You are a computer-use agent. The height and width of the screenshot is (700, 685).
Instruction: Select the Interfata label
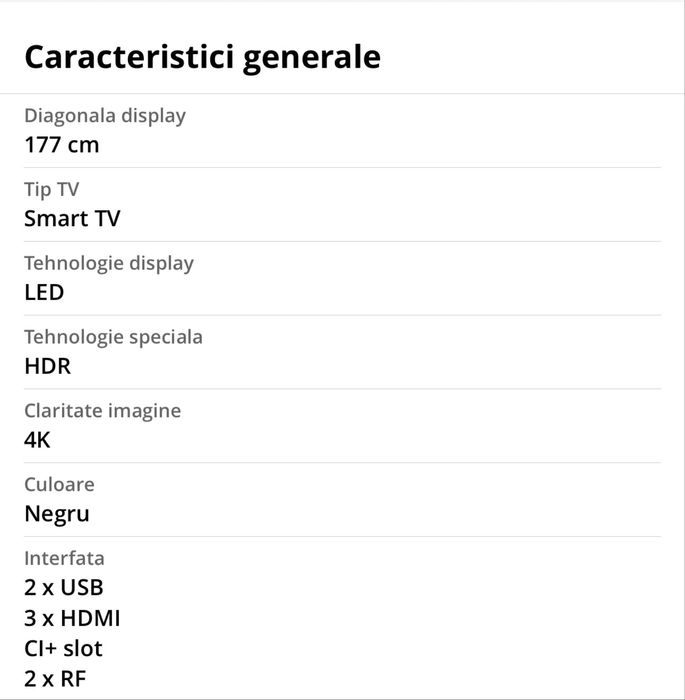pyautogui.click(x=64, y=558)
